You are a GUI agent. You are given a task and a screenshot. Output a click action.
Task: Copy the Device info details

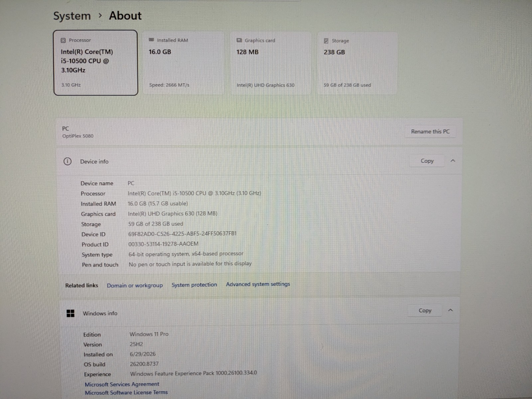click(x=427, y=161)
